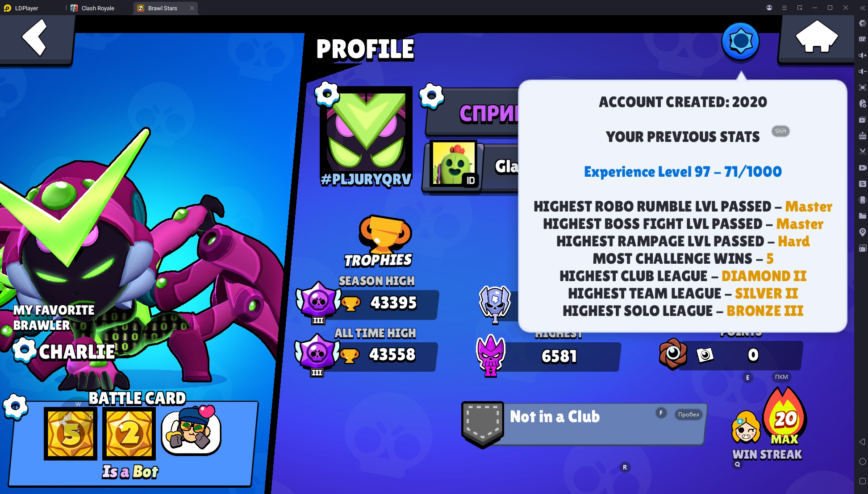Edit profile icon with gear badge
This screenshot has height=494, width=868.
click(x=327, y=94)
